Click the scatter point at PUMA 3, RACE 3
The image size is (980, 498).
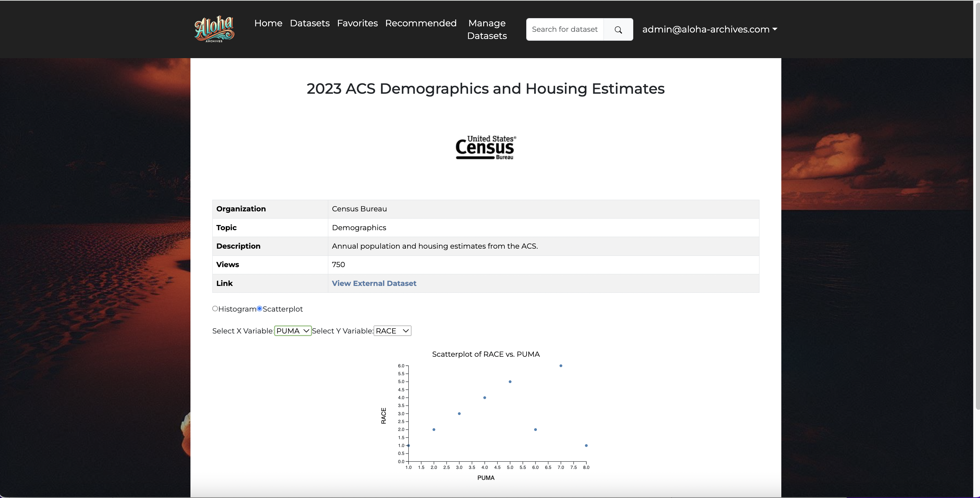[459, 414]
